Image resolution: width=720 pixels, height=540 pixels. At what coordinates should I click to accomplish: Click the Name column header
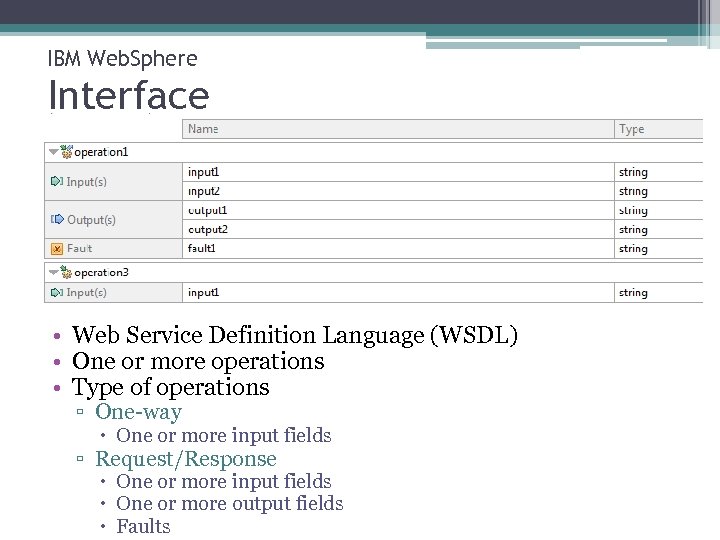[398, 129]
